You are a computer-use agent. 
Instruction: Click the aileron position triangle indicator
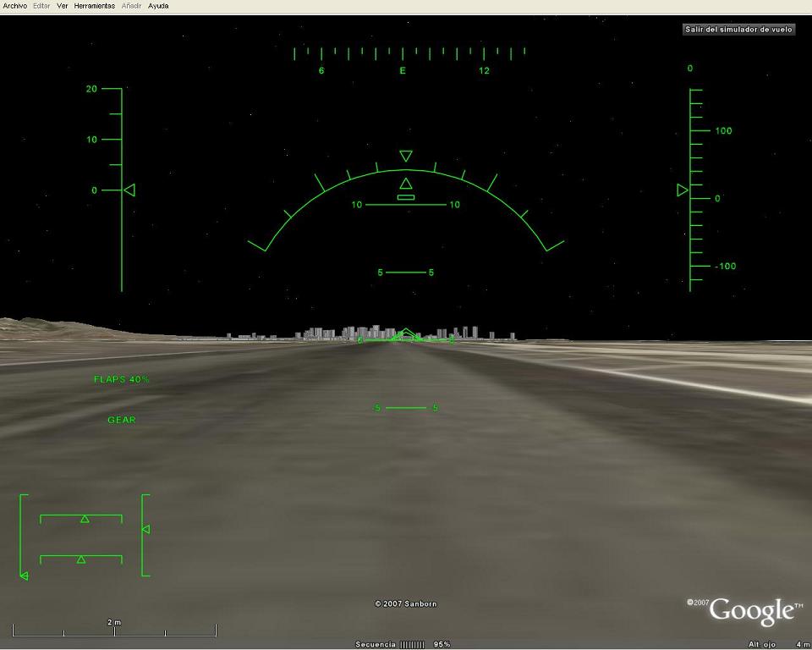[x=85, y=519]
